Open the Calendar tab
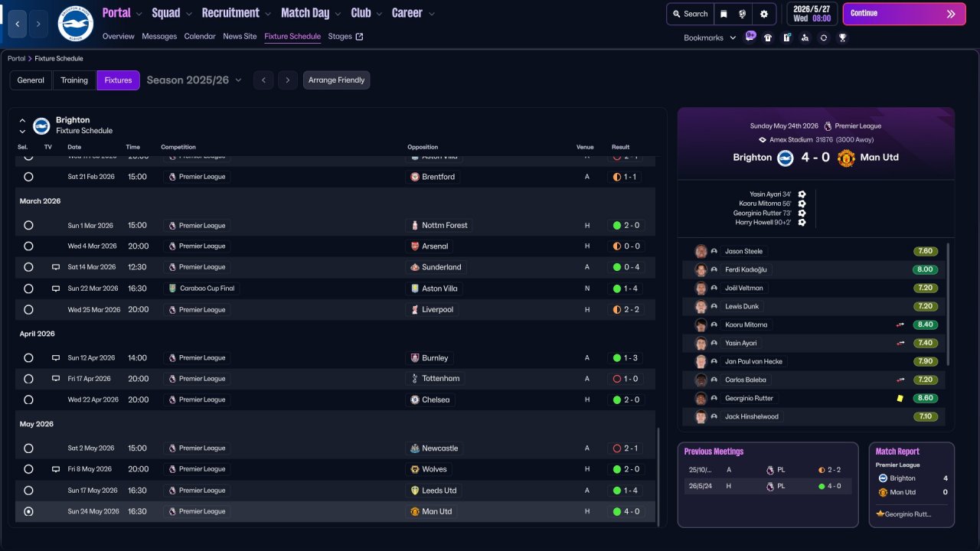The height and width of the screenshot is (551, 980). click(x=200, y=36)
